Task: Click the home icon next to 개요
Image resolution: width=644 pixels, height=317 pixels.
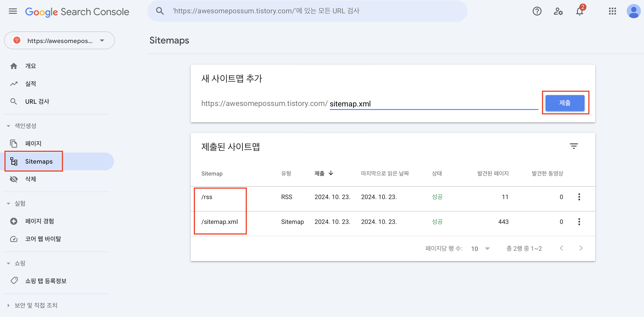Action: pos(14,66)
